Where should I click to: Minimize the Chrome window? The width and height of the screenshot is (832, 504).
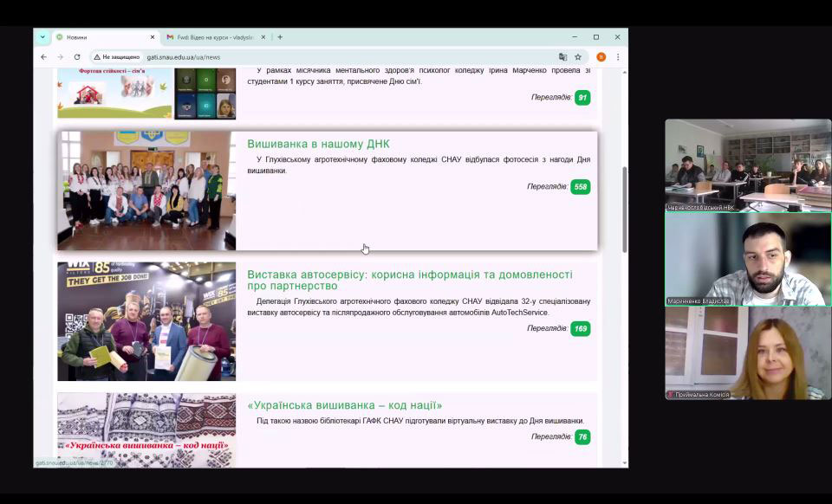[575, 37]
